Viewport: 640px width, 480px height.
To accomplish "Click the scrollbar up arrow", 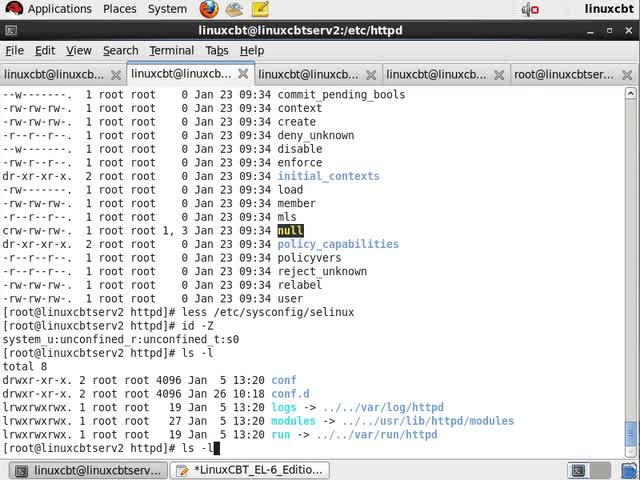I will point(631,93).
